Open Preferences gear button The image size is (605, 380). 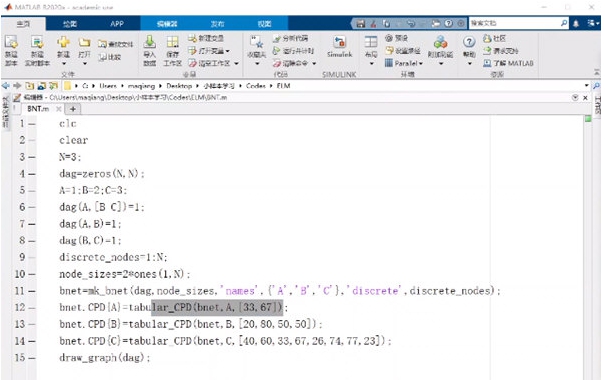point(396,38)
